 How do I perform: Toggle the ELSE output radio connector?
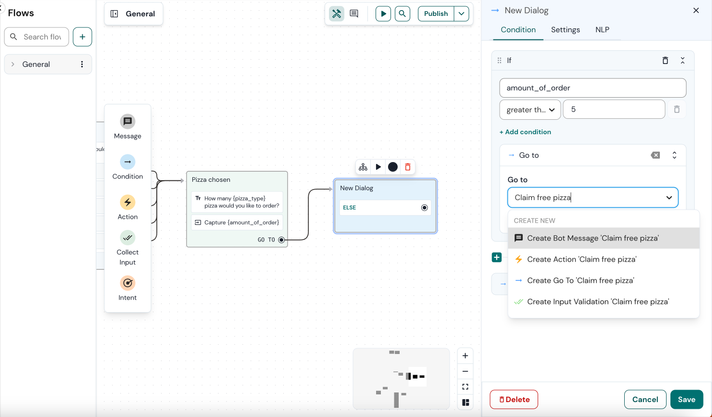pyautogui.click(x=424, y=208)
